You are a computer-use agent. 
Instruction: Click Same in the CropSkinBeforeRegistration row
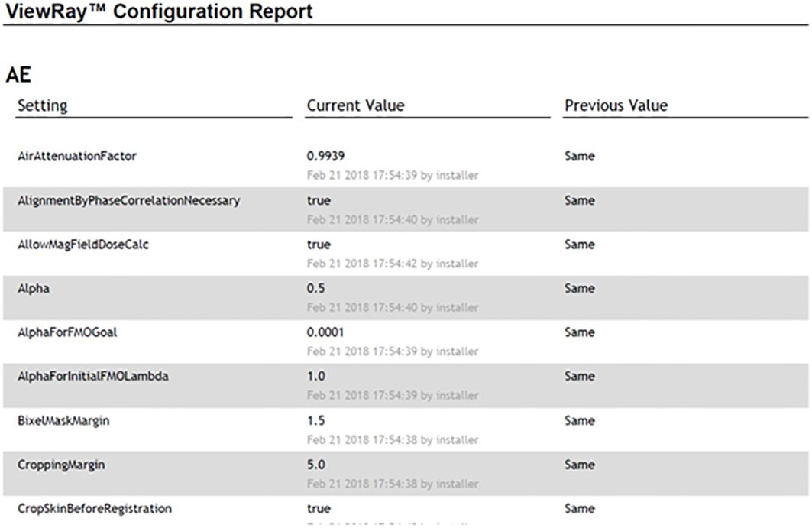coord(580,509)
